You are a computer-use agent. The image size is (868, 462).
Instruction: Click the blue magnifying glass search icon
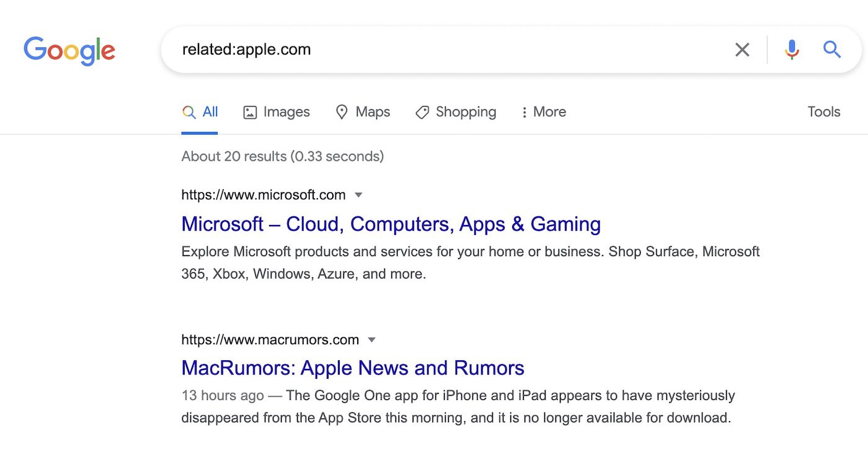(832, 50)
